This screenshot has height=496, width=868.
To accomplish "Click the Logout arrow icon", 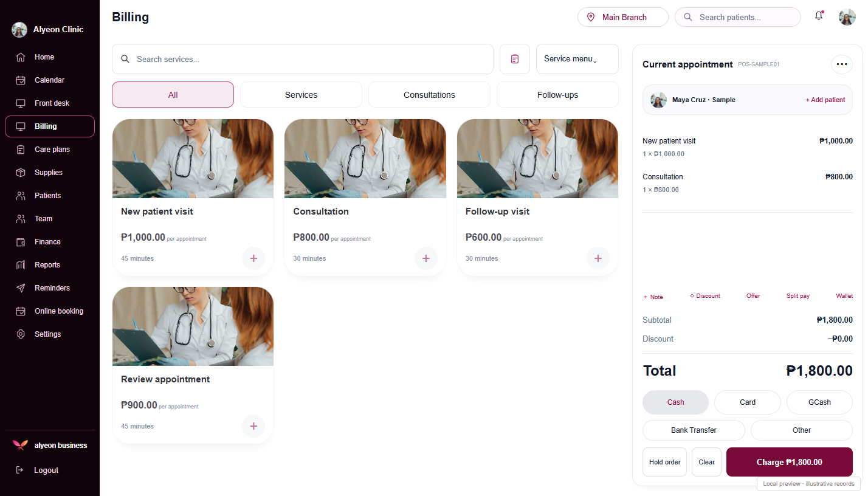I will (20, 470).
